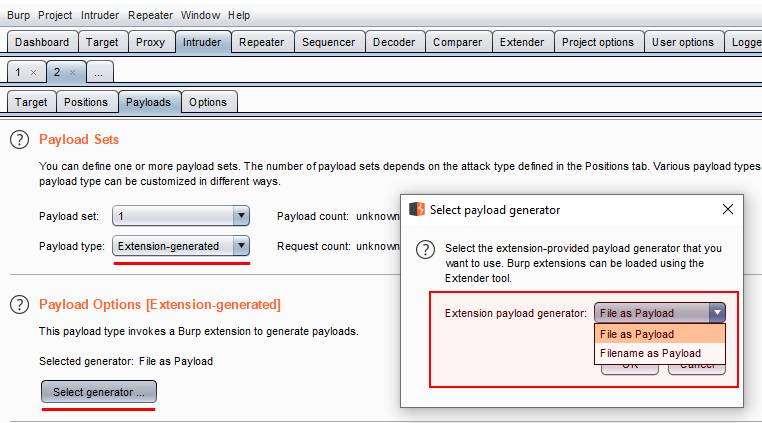Screen dimensions: 762x423
Task: Open the Help menu
Action: pos(239,15)
